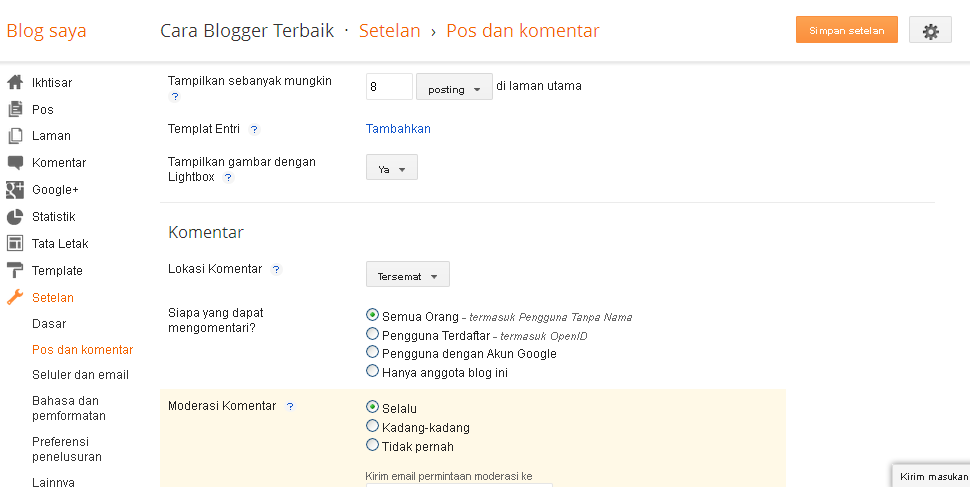Image resolution: width=970 pixels, height=487 pixels.
Task: Select Pengguna Terdaftar radio option
Action: (372, 334)
